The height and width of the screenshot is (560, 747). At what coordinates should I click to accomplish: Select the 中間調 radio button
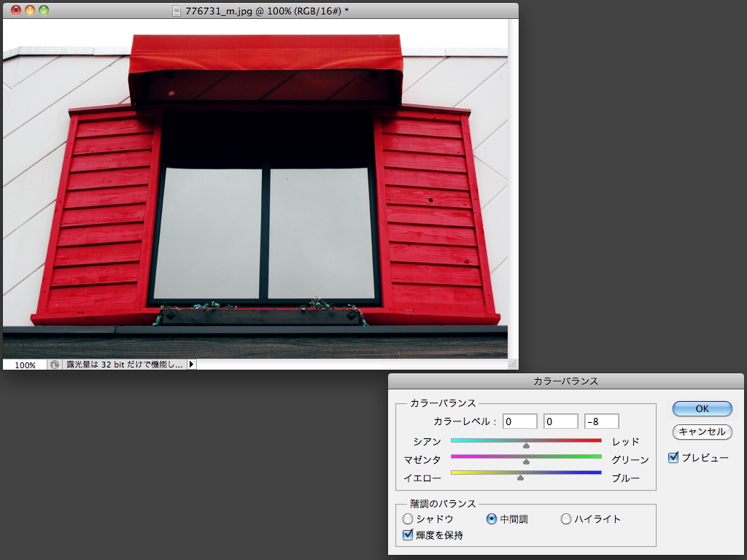pos(492,518)
